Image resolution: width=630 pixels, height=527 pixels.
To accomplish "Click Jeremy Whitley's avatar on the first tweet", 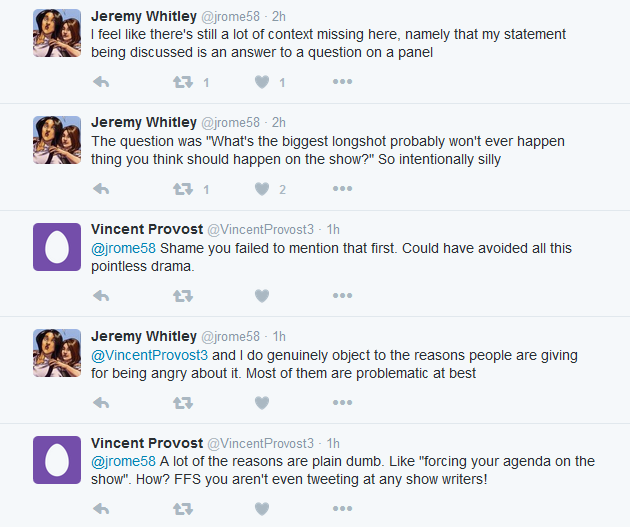I will pyautogui.click(x=57, y=32).
